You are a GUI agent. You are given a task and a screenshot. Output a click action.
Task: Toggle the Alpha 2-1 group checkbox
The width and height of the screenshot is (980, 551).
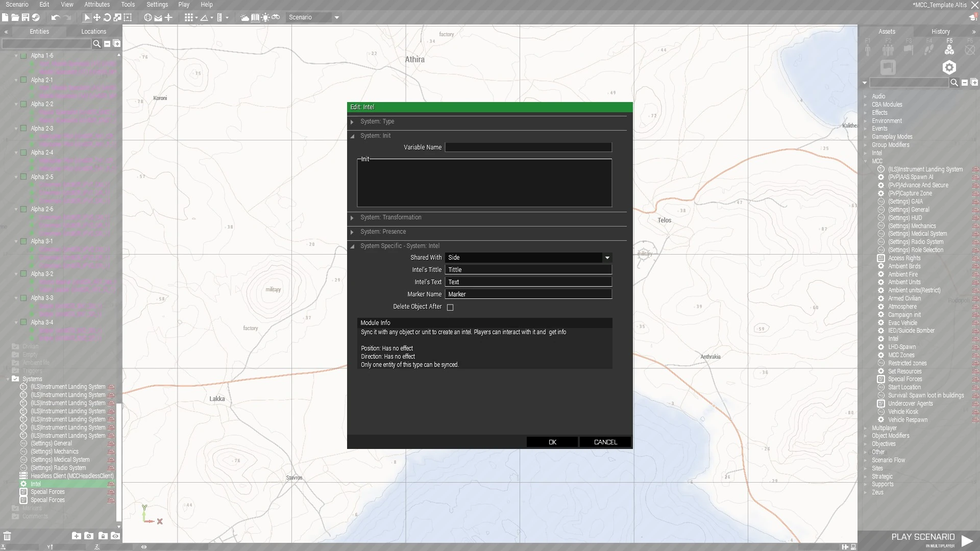click(23, 80)
